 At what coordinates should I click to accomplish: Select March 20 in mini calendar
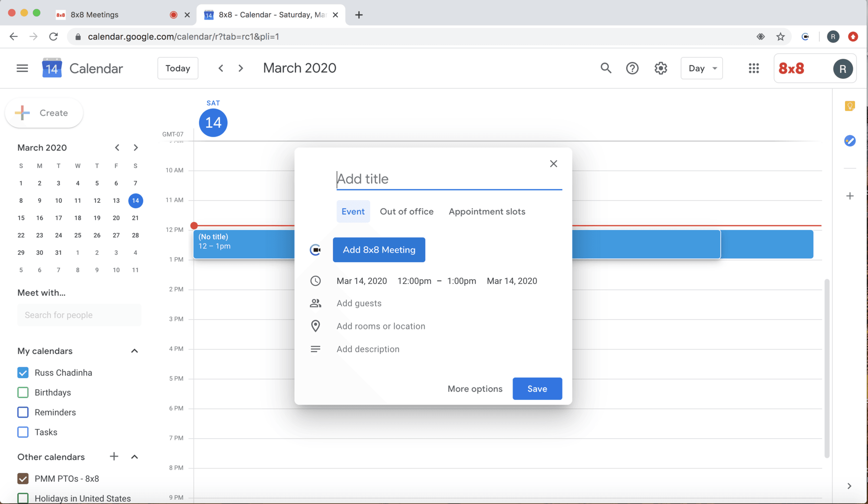(x=116, y=218)
